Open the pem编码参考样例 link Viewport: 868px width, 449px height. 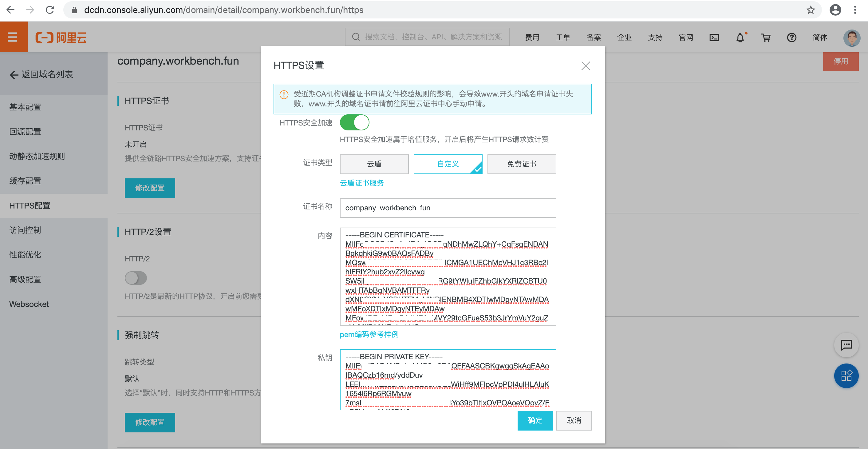(369, 334)
